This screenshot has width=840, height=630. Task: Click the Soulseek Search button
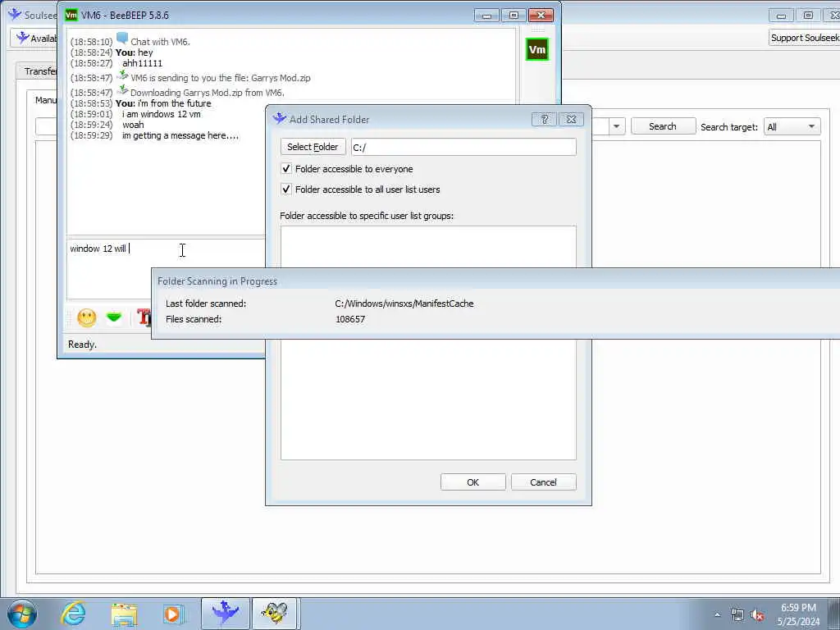[663, 126]
